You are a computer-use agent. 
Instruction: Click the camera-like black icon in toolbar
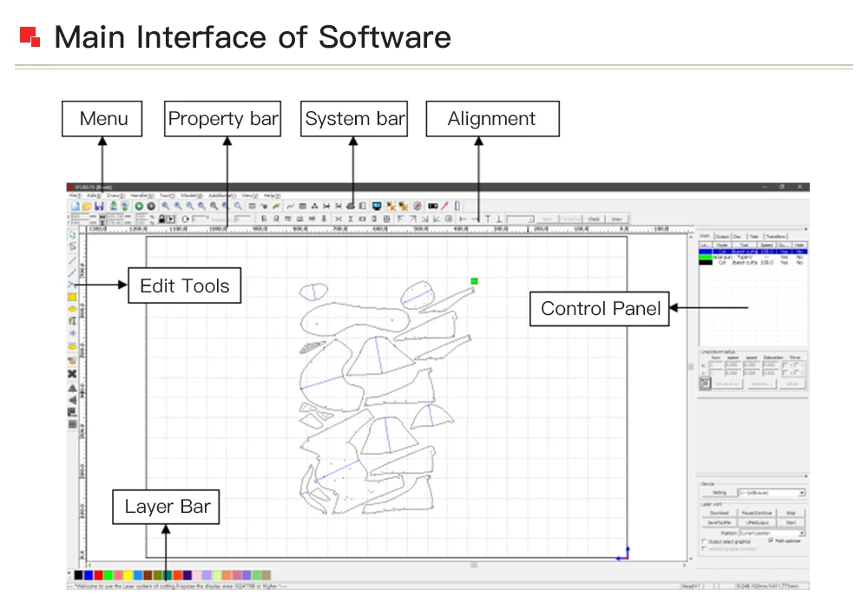[433, 206]
